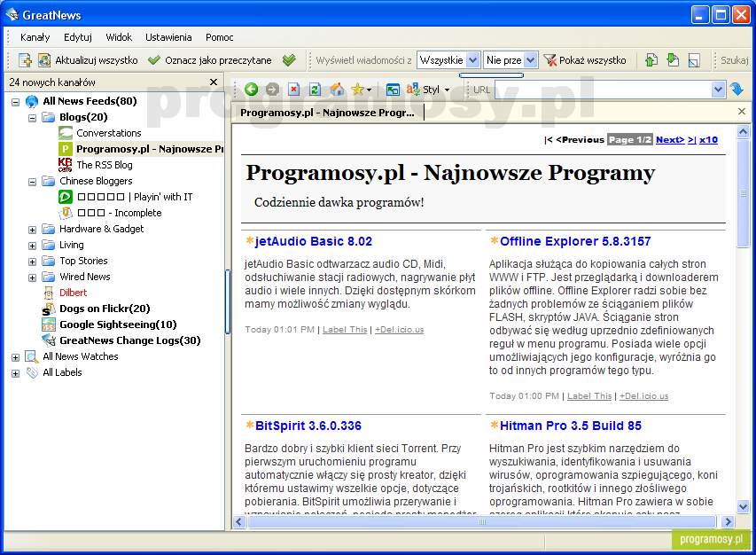Click the article pane scroll down arrow

click(x=743, y=507)
